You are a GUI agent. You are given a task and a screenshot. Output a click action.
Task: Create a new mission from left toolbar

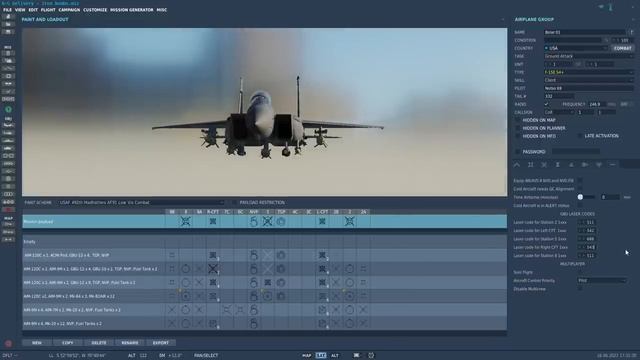coord(8,17)
